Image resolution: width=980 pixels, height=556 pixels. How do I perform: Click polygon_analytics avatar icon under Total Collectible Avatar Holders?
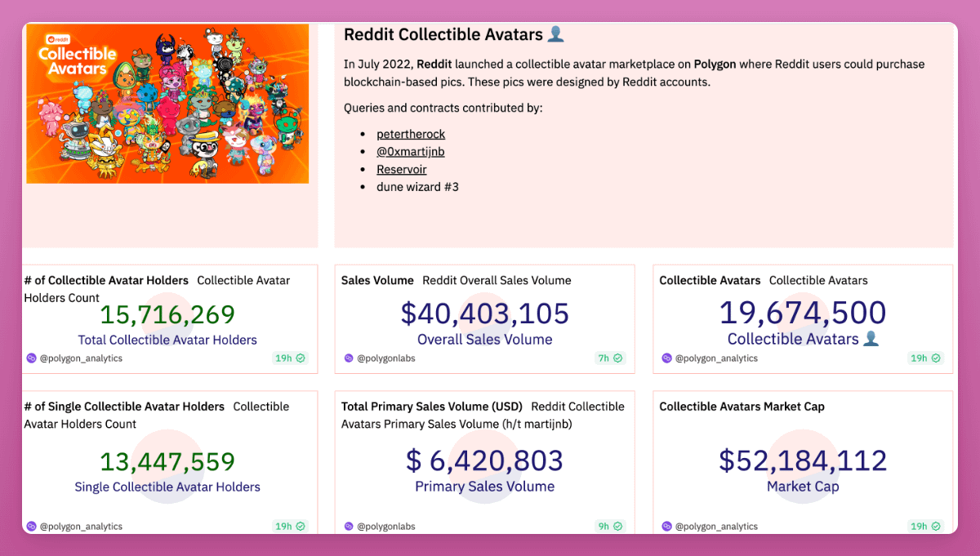[x=31, y=358]
